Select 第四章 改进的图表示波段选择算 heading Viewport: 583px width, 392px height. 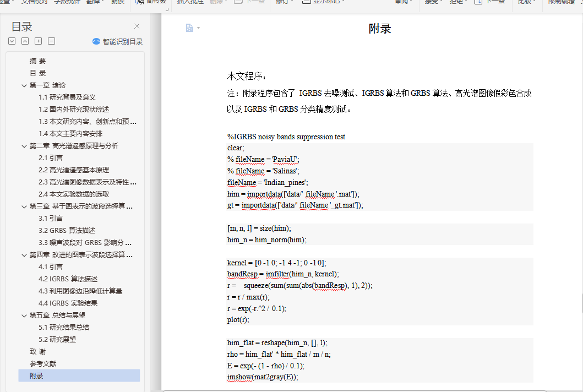click(x=81, y=255)
